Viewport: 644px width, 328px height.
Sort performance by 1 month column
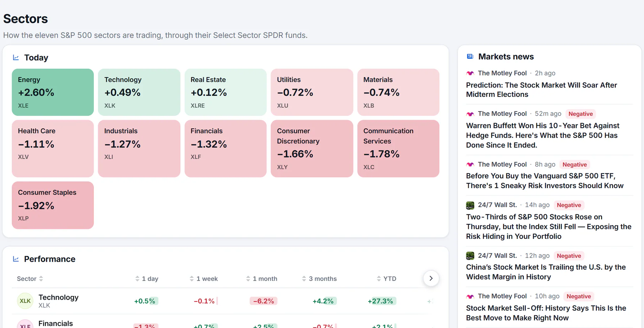click(x=262, y=279)
